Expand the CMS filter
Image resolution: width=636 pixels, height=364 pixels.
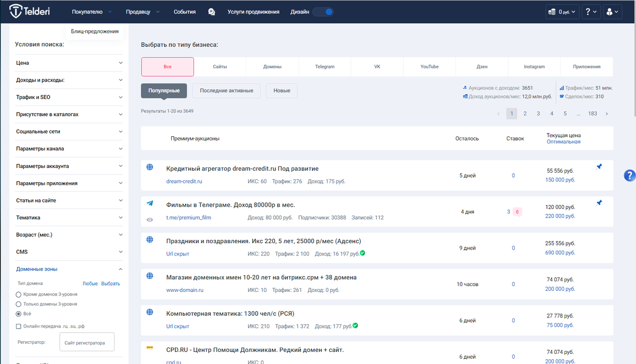tap(69, 252)
